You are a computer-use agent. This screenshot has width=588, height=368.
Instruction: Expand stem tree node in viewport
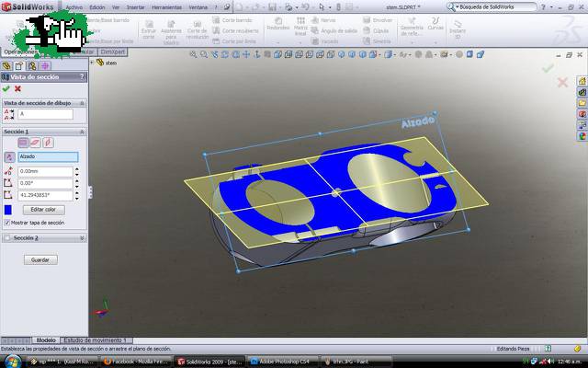[x=92, y=63]
